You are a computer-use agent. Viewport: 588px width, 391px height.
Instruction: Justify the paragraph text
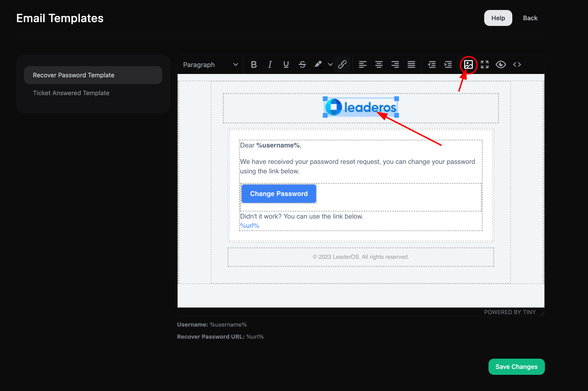pos(411,65)
